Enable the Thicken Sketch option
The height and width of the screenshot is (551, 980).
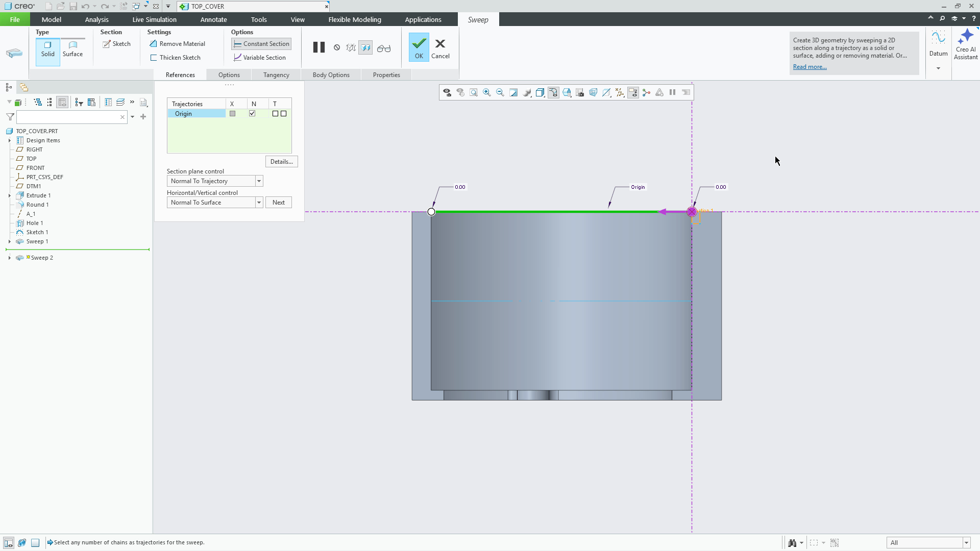[x=175, y=58]
